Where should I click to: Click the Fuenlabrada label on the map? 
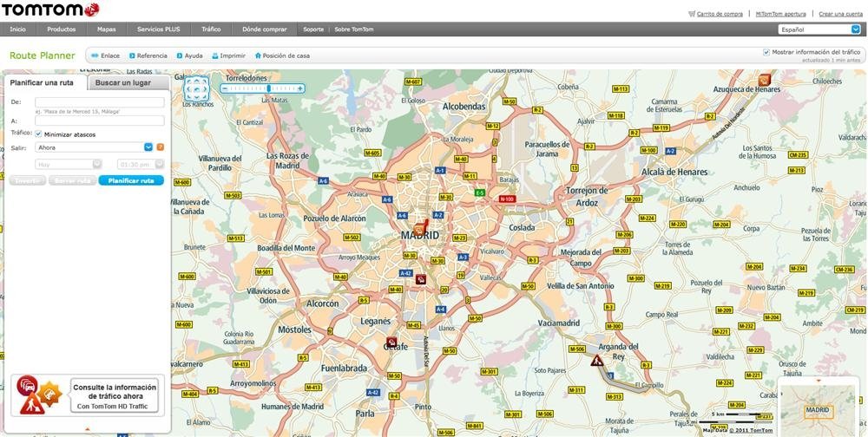[x=344, y=369]
